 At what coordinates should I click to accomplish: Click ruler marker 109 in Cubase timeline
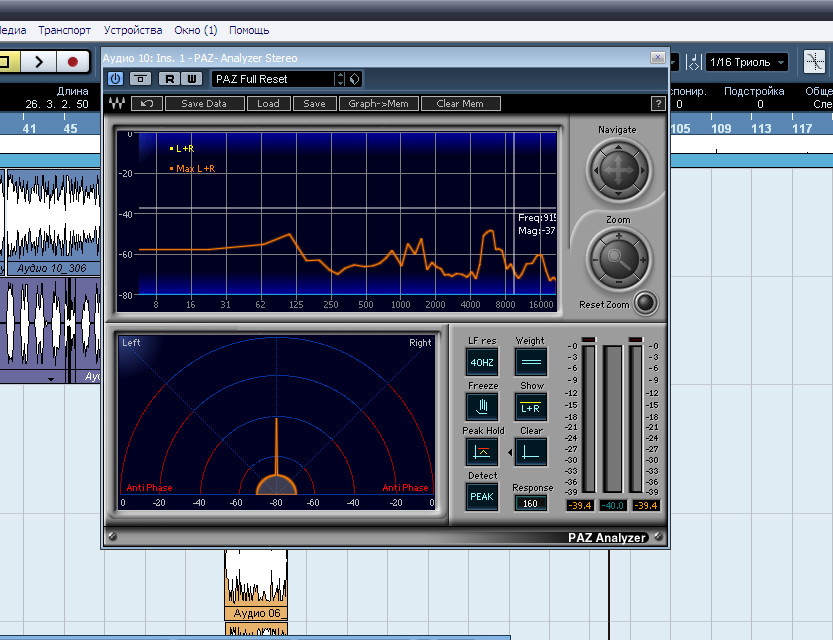pyautogui.click(x=721, y=129)
